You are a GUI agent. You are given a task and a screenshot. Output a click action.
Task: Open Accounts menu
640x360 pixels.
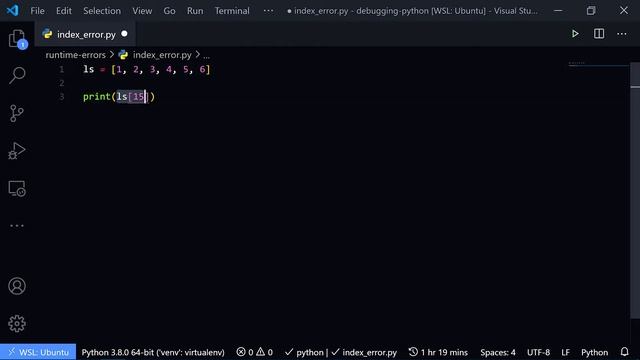pos(17,286)
